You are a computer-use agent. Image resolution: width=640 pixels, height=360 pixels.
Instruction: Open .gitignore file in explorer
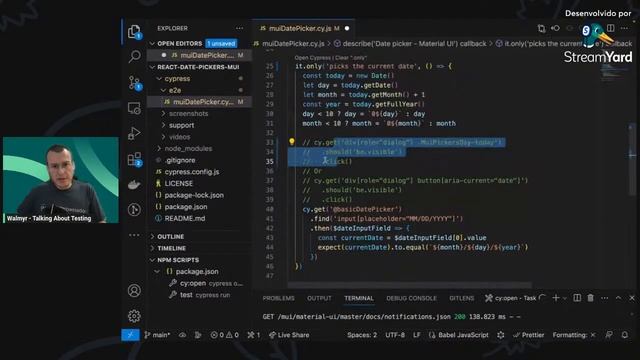coord(180,160)
